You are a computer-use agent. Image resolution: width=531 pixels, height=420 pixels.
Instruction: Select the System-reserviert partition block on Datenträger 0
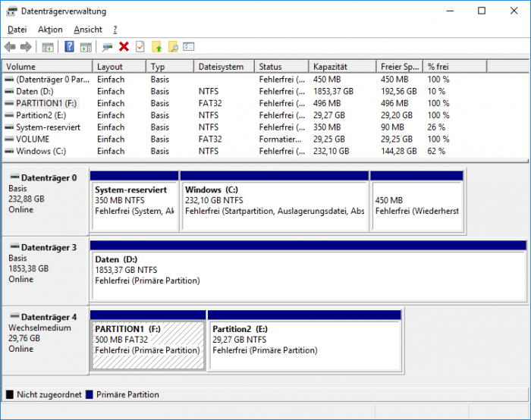click(134, 202)
